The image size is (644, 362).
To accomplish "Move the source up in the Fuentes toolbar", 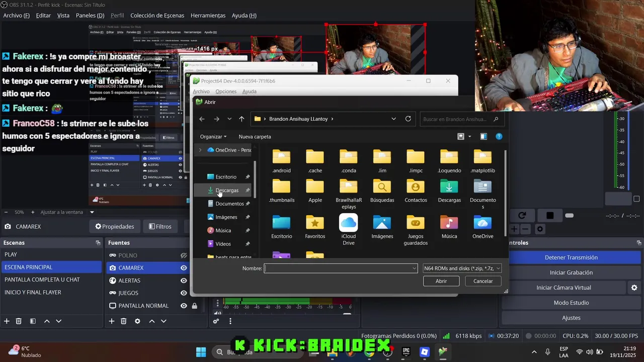I will [151, 321].
